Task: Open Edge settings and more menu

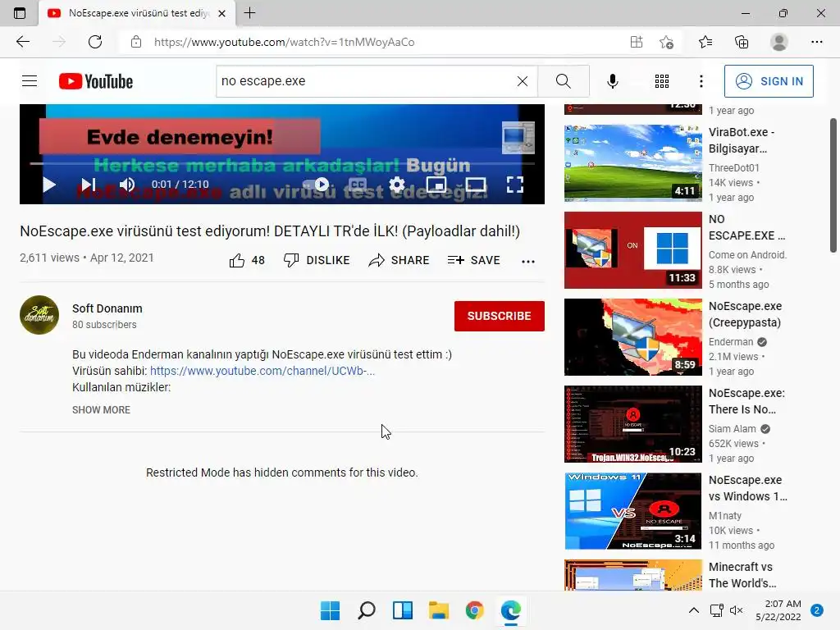Action: 816,42
